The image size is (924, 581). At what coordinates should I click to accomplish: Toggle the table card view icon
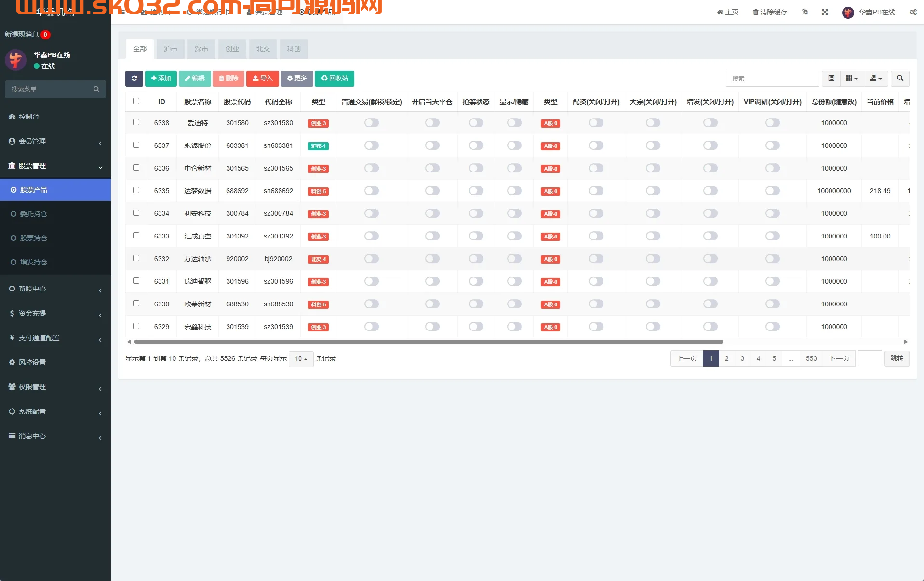click(x=831, y=79)
